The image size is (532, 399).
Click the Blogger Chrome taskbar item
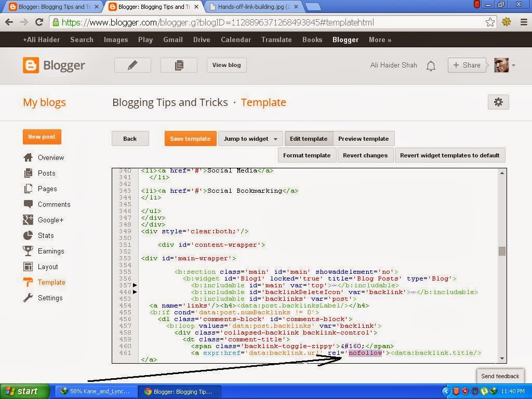click(x=180, y=392)
